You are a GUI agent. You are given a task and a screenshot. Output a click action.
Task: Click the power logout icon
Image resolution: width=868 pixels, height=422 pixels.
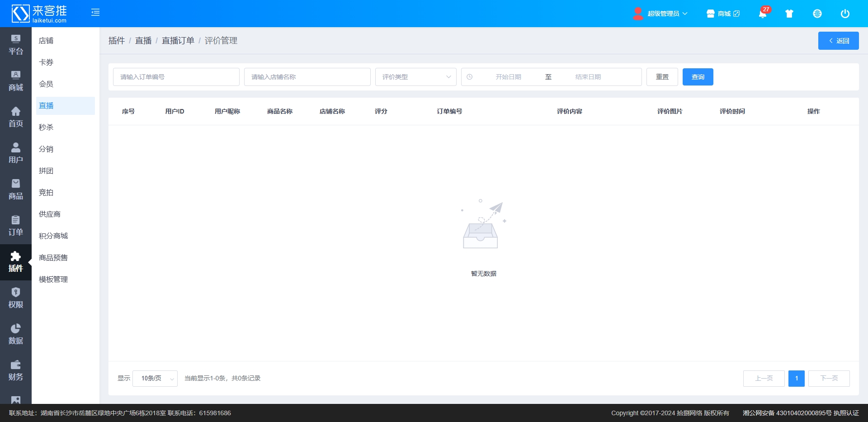coord(845,14)
